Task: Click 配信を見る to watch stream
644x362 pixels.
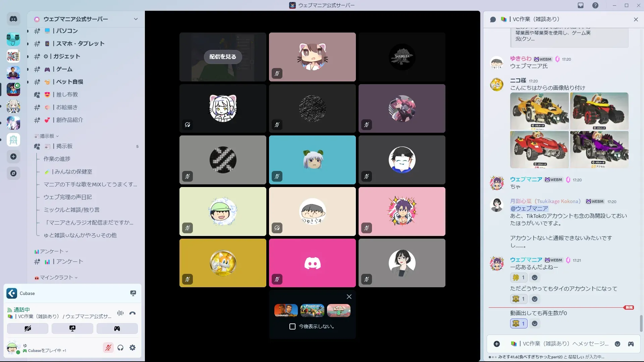Action: pos(223,57)
